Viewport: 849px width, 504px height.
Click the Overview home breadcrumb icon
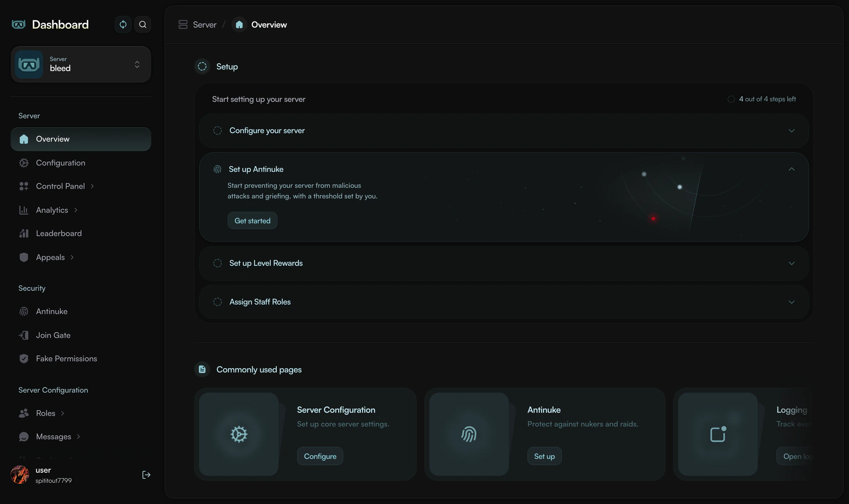click(239, 25)
